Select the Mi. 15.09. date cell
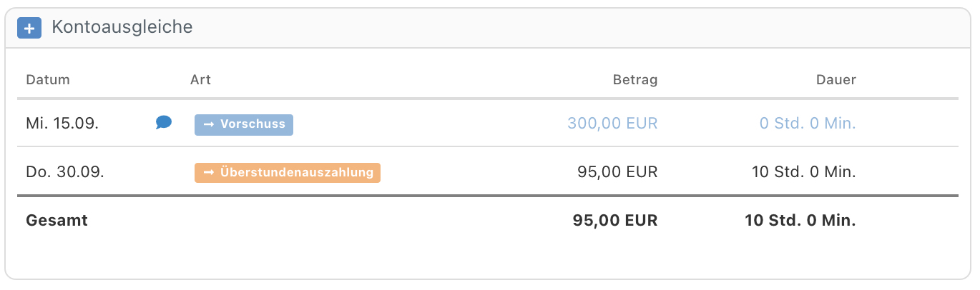 coord(62,123)
